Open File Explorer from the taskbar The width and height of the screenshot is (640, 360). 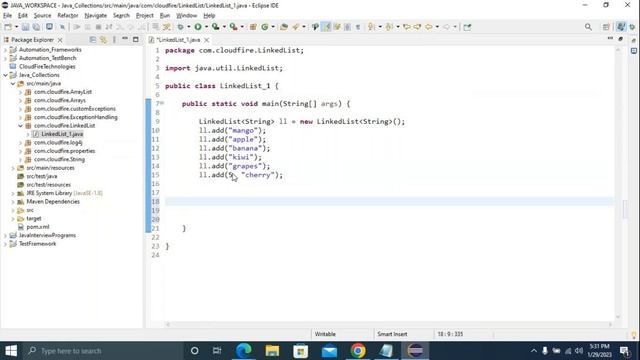(x=272, y=351)
